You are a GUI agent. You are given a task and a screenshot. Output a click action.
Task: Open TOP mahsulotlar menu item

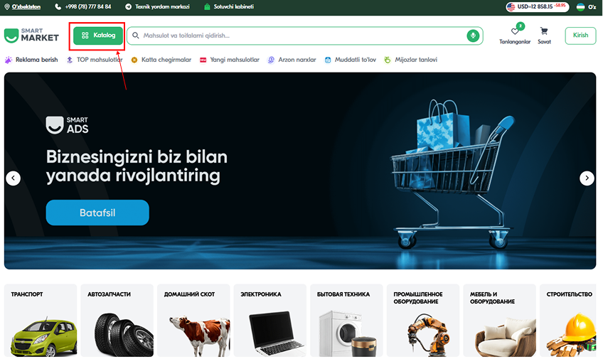[95, 60]
